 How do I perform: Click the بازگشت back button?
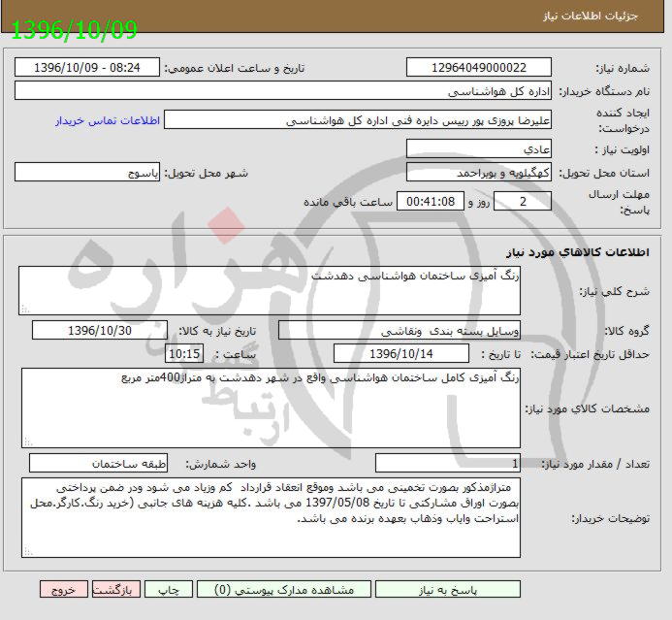(116, 590)
